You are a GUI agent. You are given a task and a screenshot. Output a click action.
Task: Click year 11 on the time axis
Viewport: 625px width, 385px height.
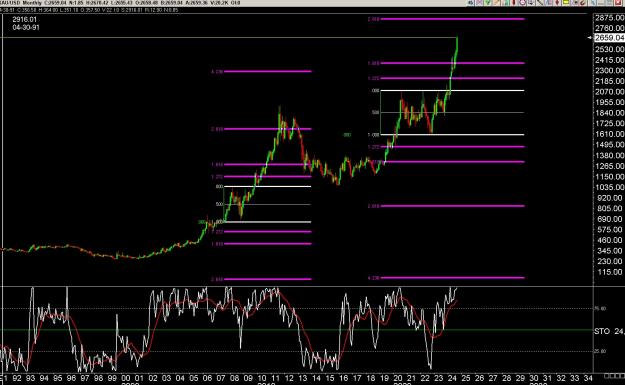[275, 378]
